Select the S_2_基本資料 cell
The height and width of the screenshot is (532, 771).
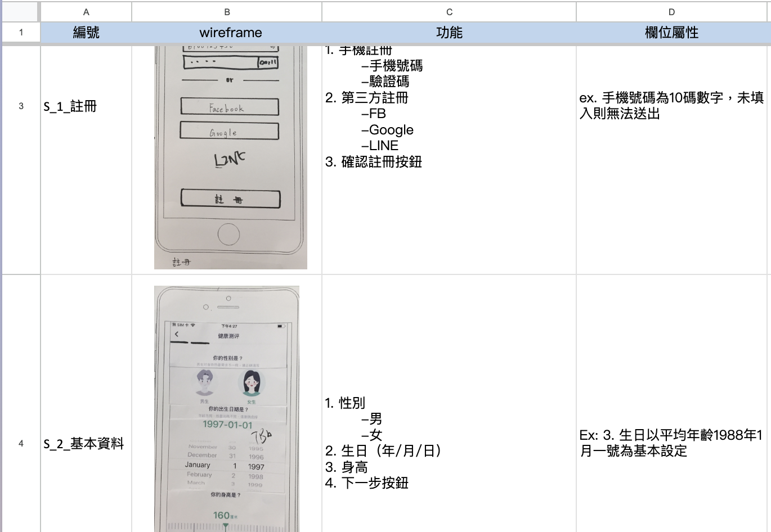click(x=86, y=403)
